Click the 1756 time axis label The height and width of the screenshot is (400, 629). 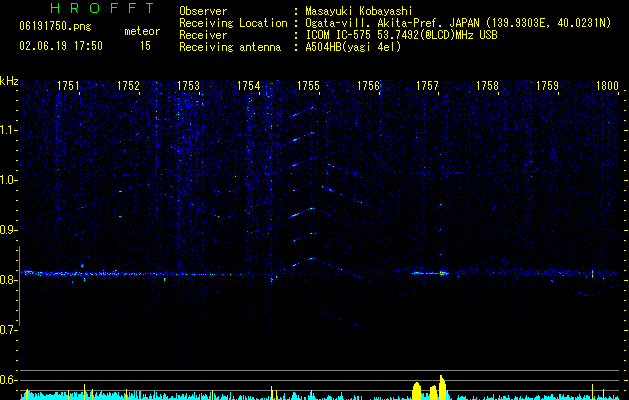[x=368, y=86]
